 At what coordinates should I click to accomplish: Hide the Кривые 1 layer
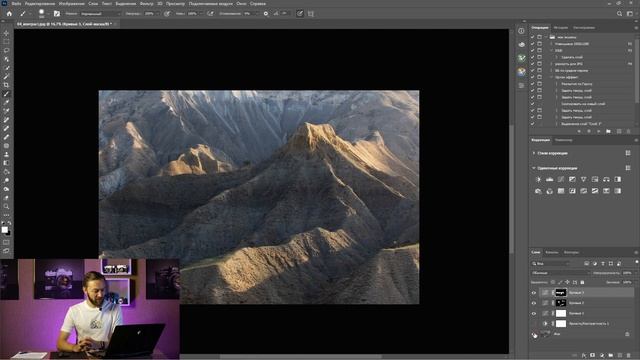pyautogui.click(x=534, y=313)
